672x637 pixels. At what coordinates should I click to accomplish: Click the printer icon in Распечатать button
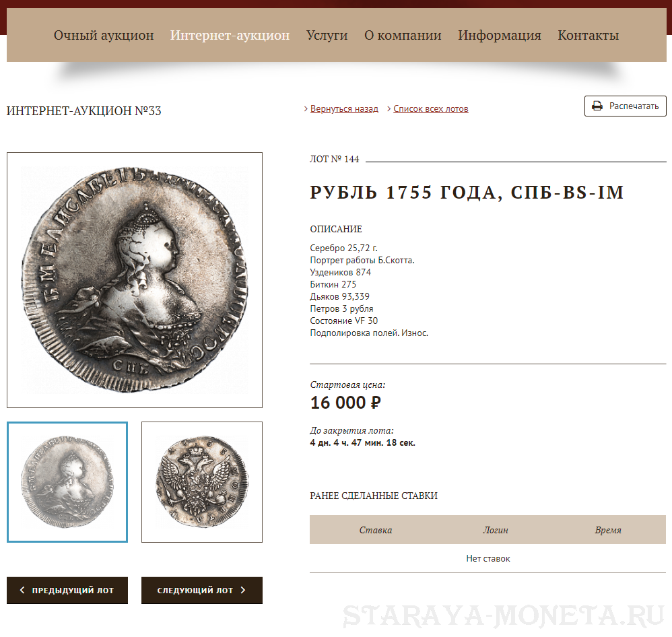[597, 106]
